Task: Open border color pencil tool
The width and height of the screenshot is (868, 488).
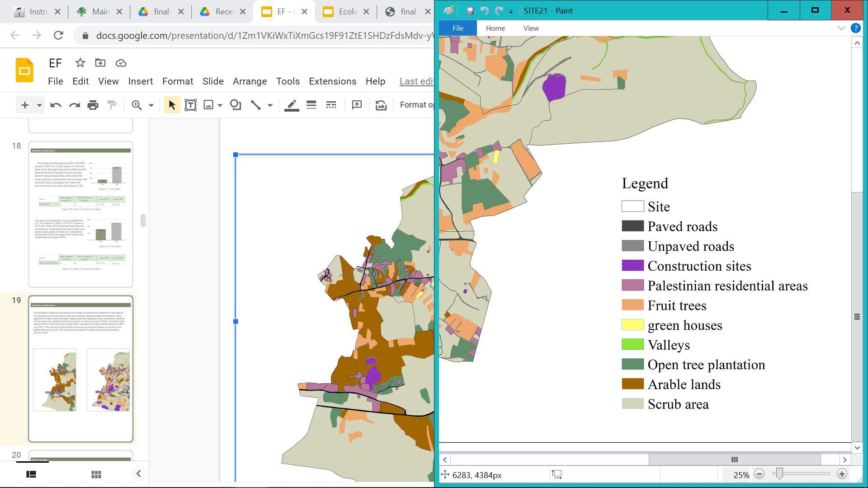Action: pyautogui.click(x=292, y=105)
